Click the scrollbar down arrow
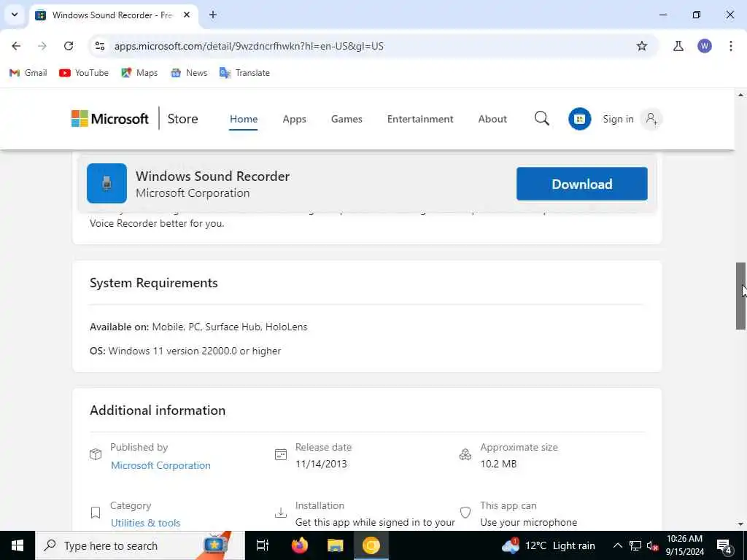Viewport: 747px width, 560px height. click(740, 524)
